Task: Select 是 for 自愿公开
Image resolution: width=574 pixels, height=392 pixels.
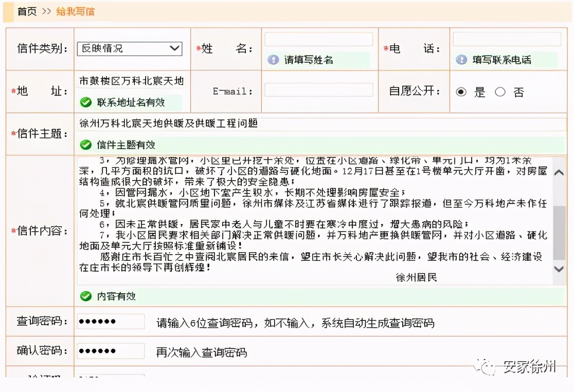Action: click(x=461, y=92)
